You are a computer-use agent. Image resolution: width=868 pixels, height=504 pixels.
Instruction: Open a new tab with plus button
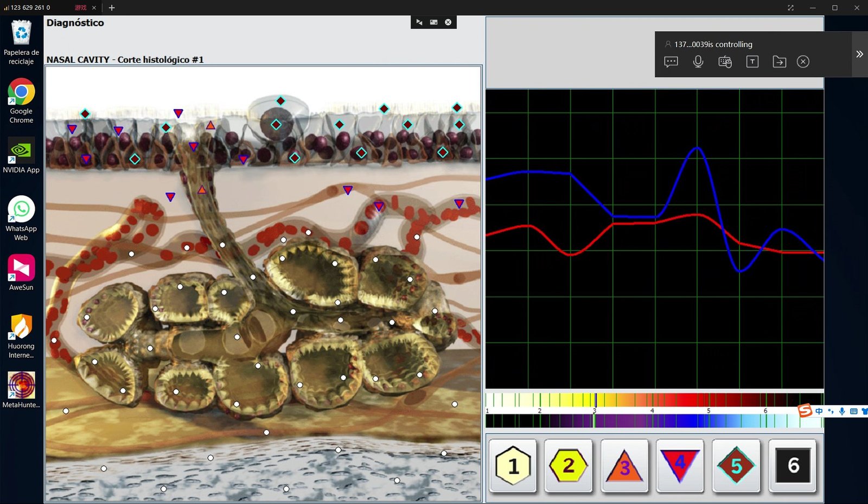(112, 8)
